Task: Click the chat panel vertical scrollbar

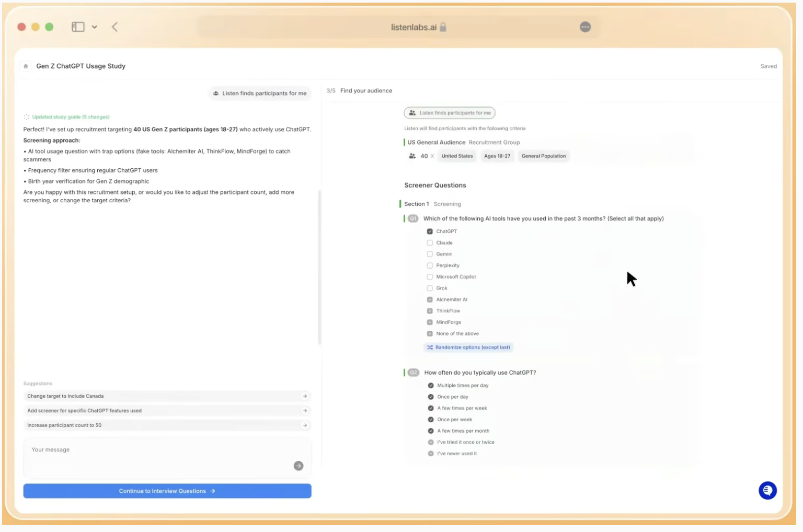Action: pos(319,267)
